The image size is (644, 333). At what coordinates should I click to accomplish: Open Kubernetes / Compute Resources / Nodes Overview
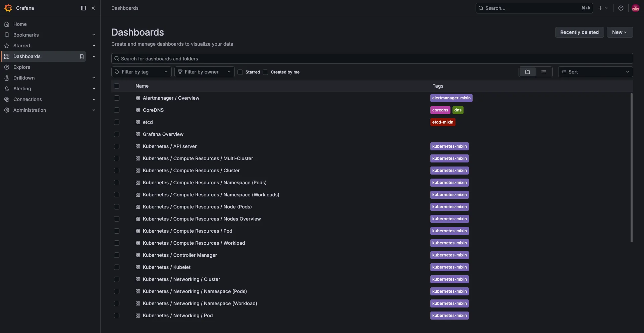[x=202, y=219]
